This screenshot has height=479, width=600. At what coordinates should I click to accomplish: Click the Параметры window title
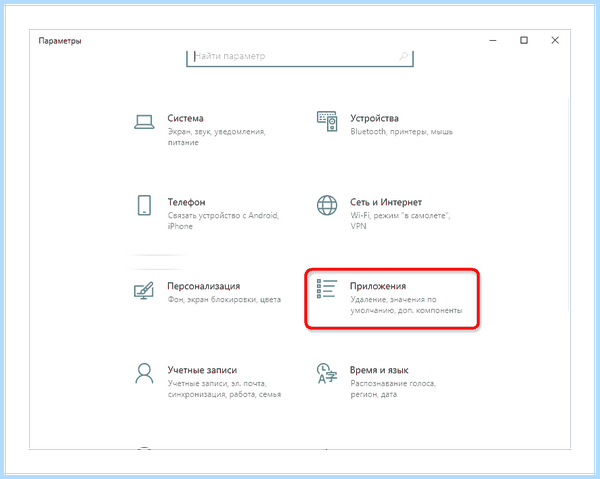tap(60, 41)
